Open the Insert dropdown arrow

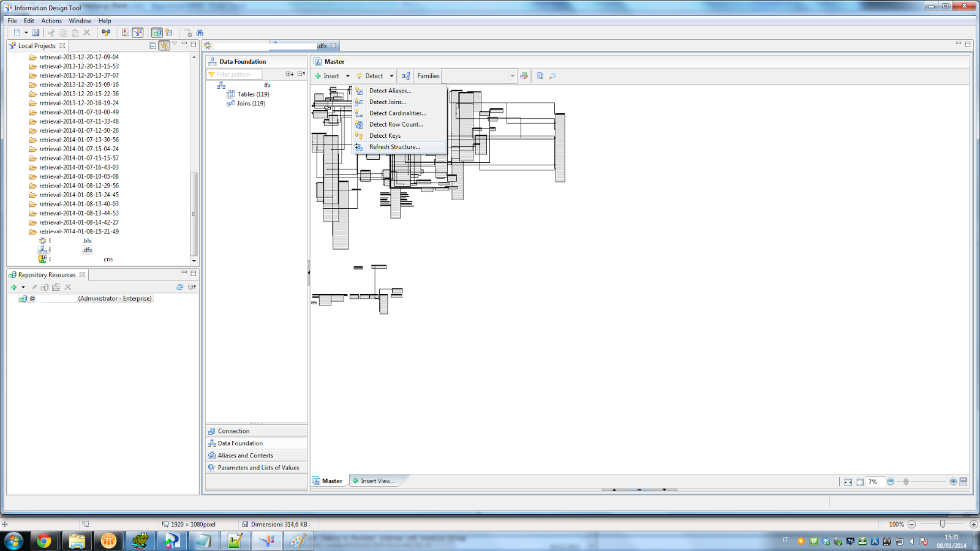tap(347, 76)
